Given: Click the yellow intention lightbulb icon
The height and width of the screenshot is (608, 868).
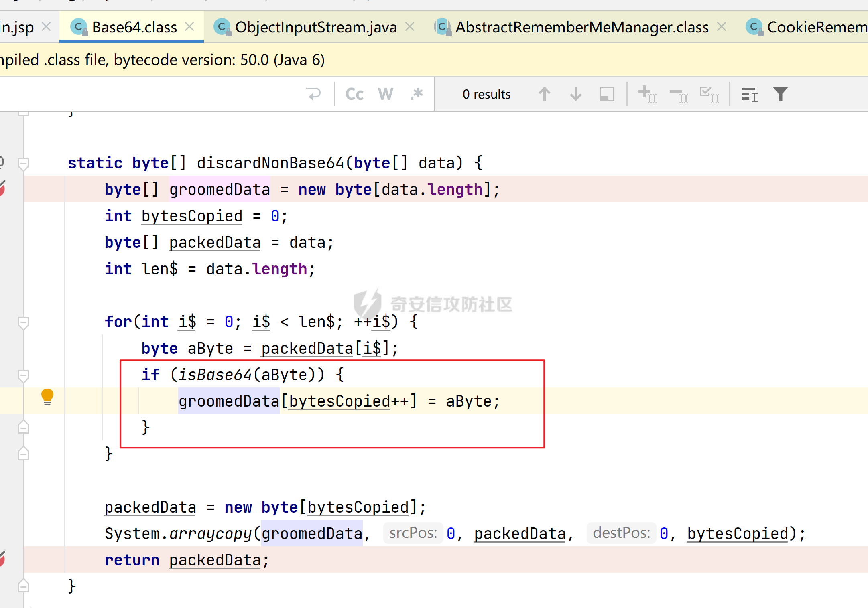Looking at the screenshot, I should 47,397.
